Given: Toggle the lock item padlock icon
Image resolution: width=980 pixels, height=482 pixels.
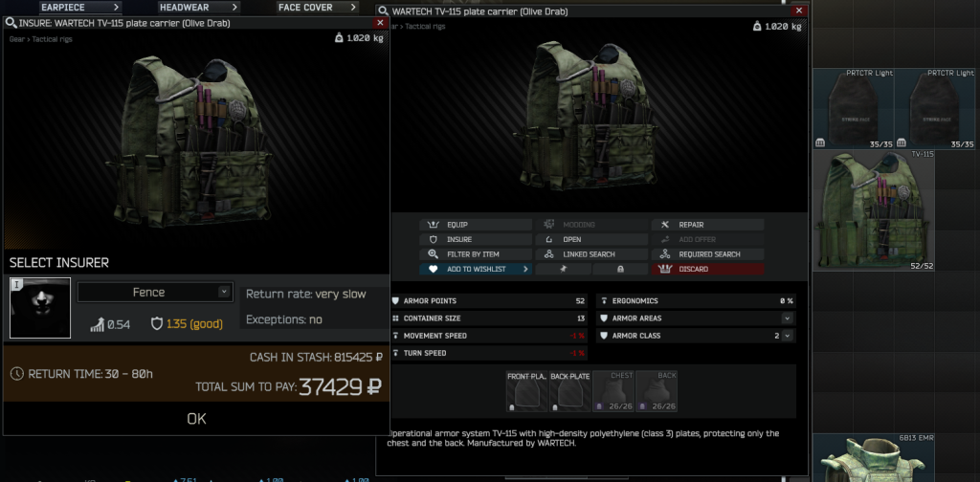Looking at the screenshot, I should [620, 269].
